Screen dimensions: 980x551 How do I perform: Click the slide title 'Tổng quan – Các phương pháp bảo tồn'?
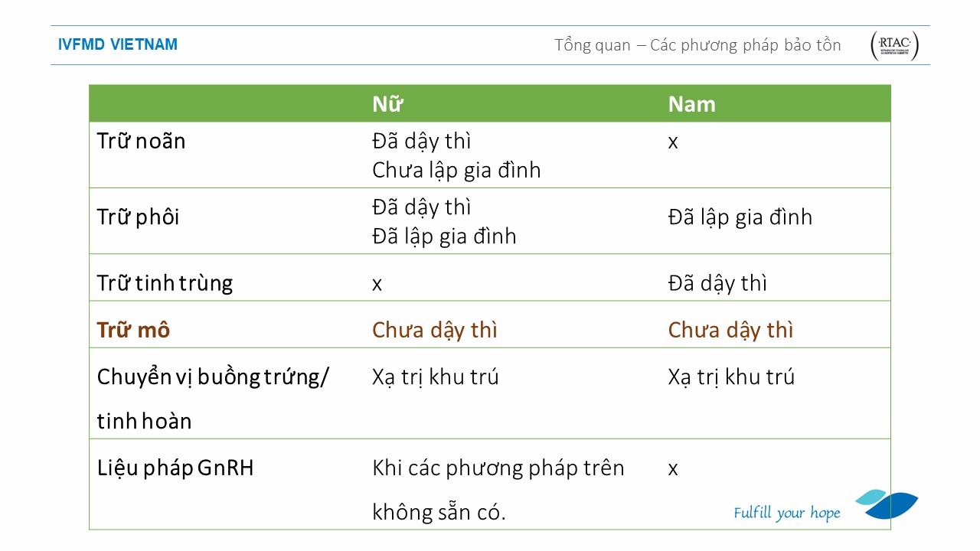coord(697,45)
